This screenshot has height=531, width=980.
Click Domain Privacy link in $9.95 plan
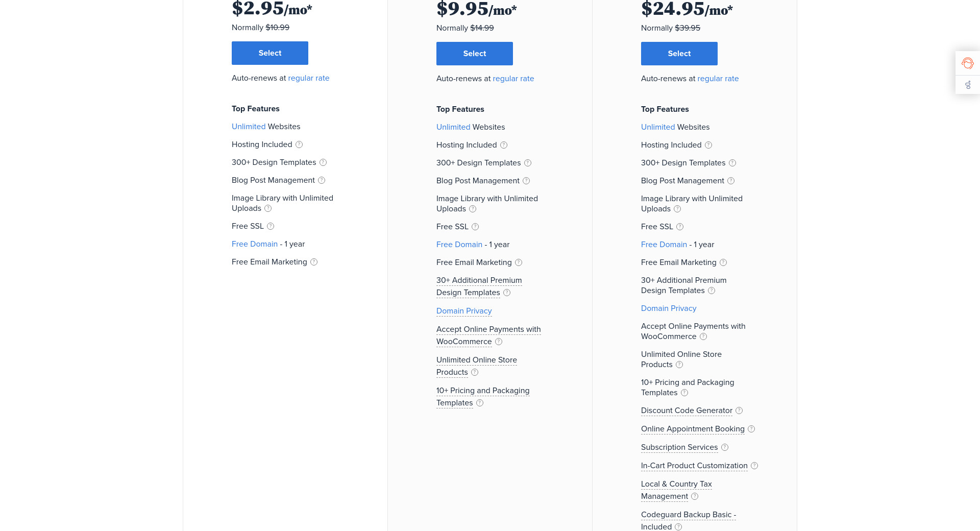click(463, 311)
